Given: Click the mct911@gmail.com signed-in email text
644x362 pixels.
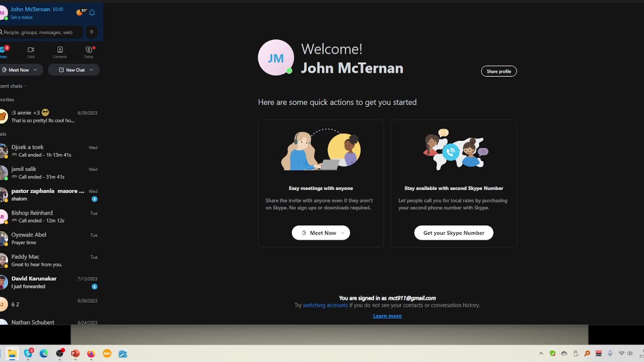Looking at the screenshot, I should pyautogui.click(x=412, y=298).
